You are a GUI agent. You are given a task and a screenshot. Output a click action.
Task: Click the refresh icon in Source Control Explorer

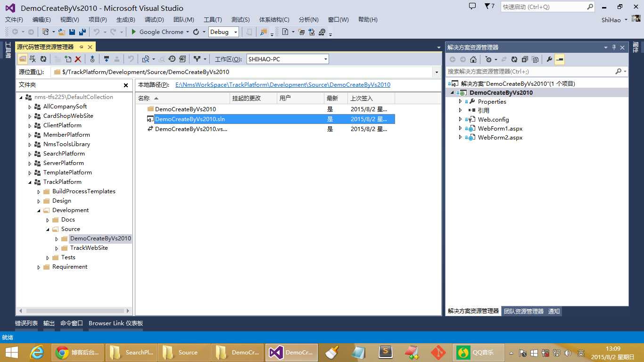pyautogui.click(x=43, y=59)
